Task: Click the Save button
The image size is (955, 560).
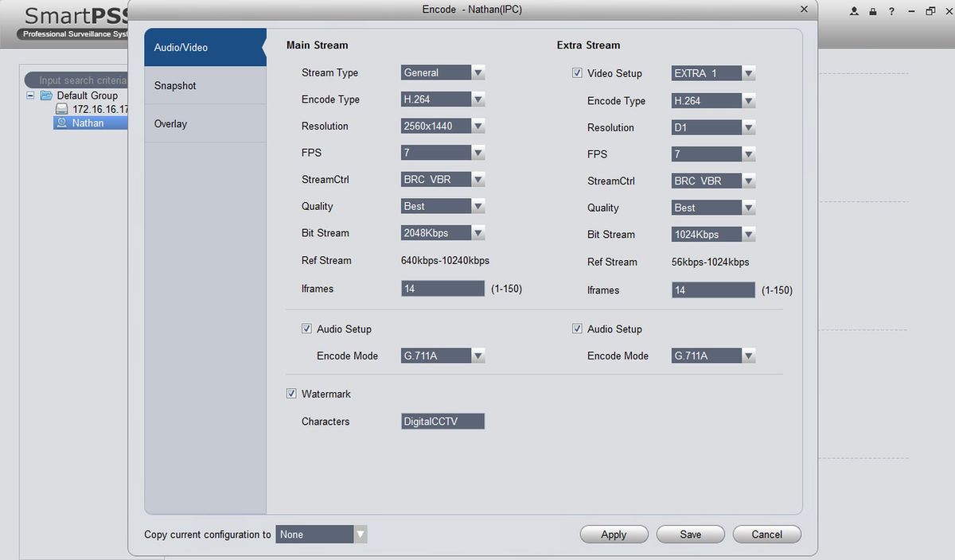Action: [691, 535]
